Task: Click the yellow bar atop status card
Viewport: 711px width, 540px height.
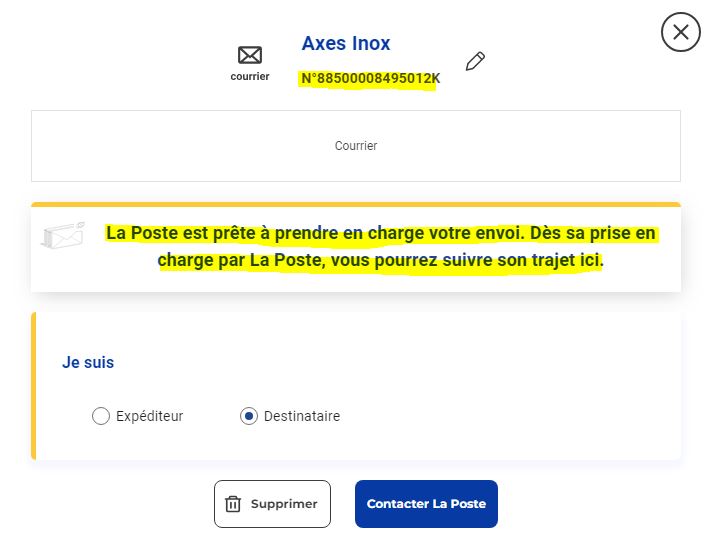Action: click(356, 204)
